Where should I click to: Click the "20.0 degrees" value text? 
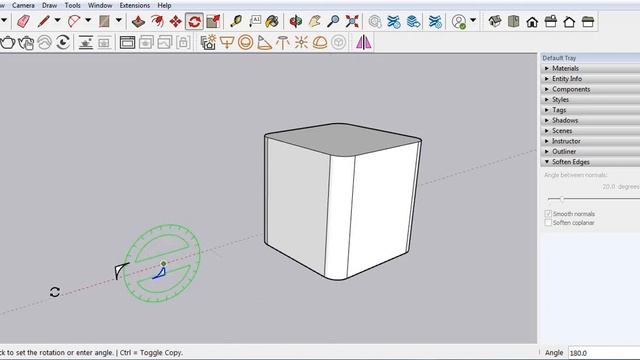(621, 187)
